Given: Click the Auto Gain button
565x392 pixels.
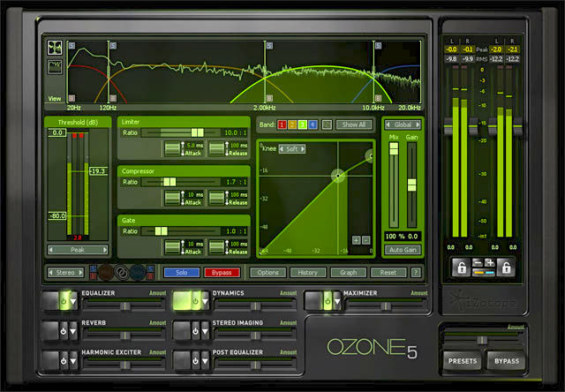Looking at the screenshot, I should (x=403, y=250).
